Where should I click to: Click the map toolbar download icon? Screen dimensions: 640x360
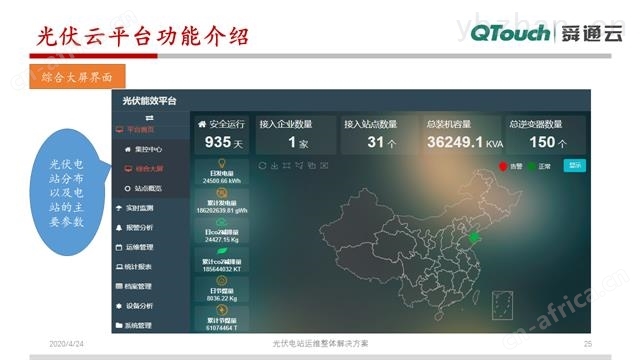tap(274, 165)
